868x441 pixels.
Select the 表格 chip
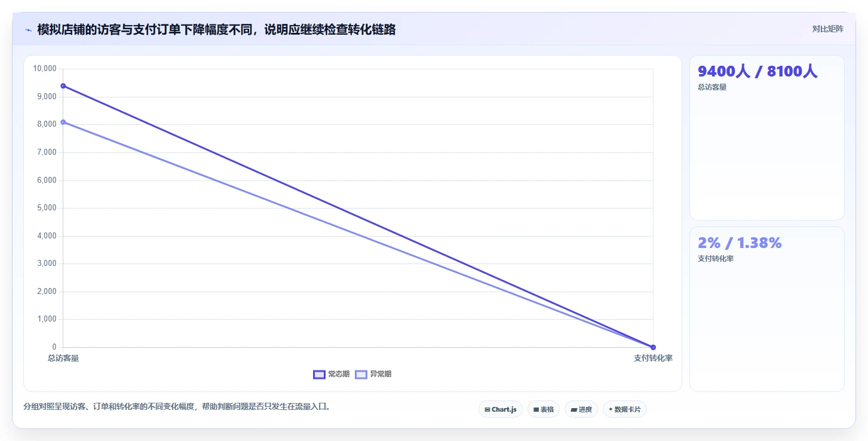[x=544, y=409]
